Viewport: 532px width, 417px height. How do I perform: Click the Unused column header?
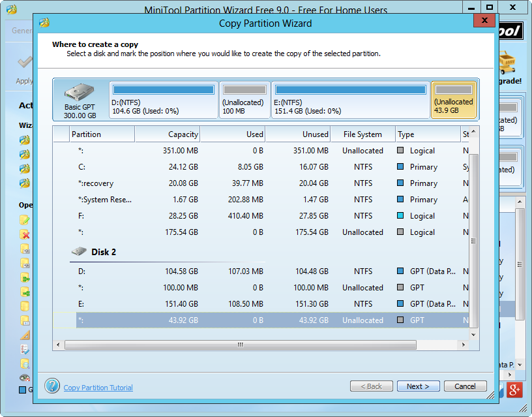click(x=297, y=134)
